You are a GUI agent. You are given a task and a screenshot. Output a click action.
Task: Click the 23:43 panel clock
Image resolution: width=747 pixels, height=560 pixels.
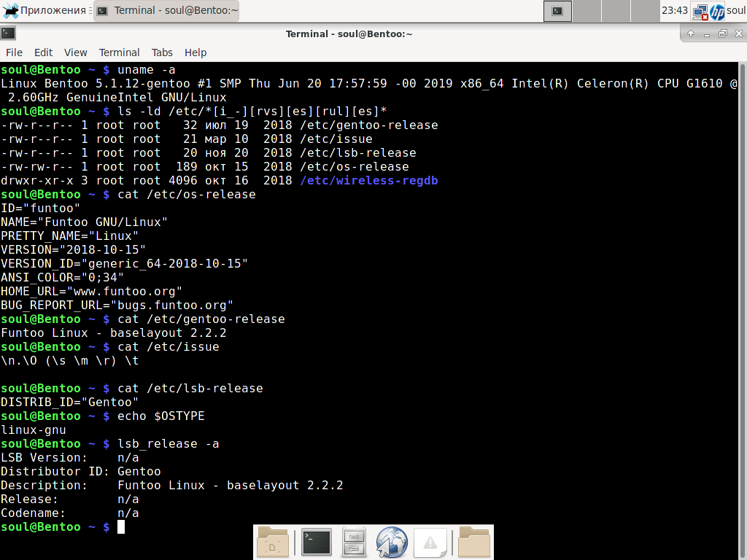tap(675, 10)
